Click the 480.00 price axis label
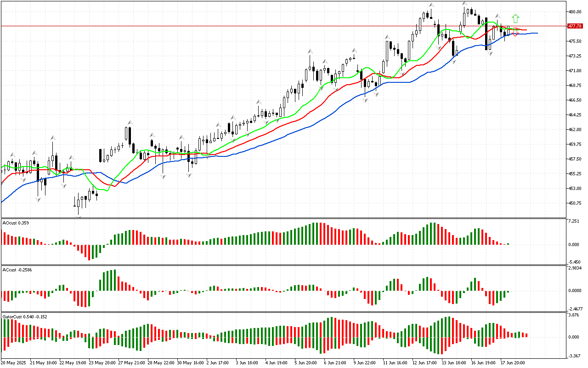The image size is (588, 368). coord(575,12)
